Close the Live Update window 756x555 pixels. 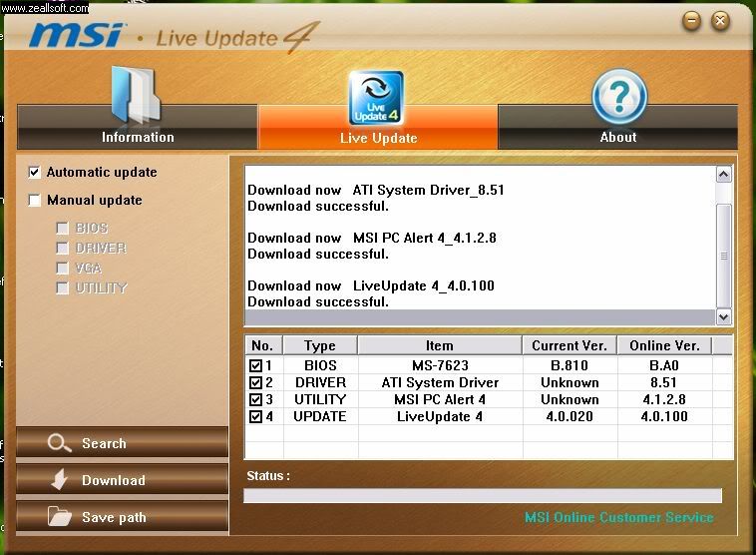point(720,21)
